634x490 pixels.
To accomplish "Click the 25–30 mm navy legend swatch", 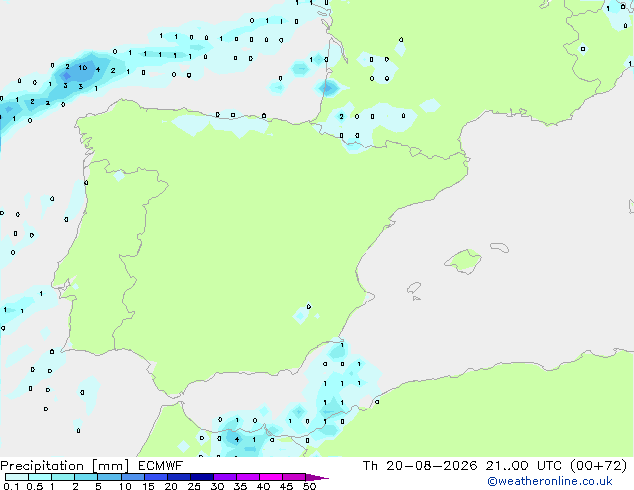I will [x=201, y=477].
